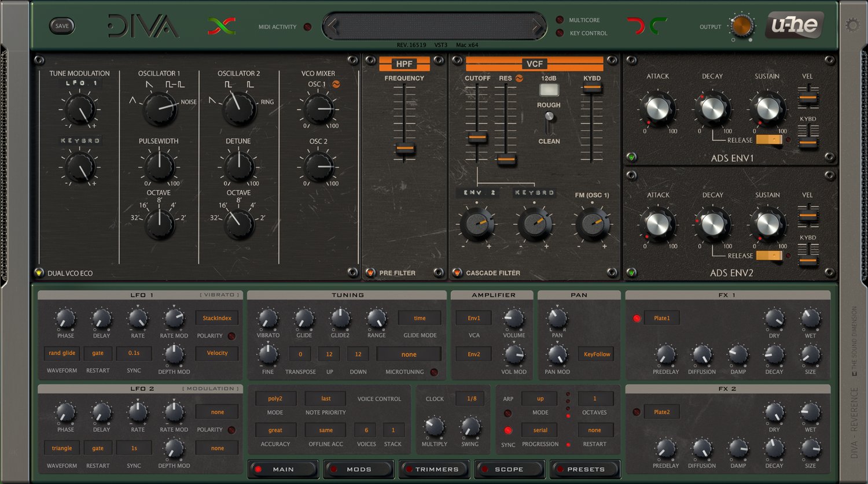The height and width of the screenshot is (484, 868).
Task: Open the Plate1 effect selector in FX 1
Action: click(661, 318)
